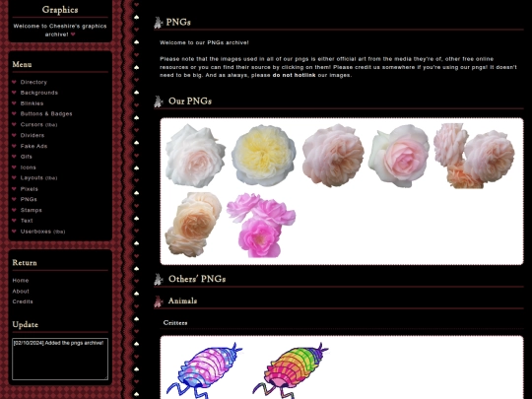The height and width of the screenshot is (399, 532).
Task: Select the white rose PNG thumbnail
Action: [195, 156]
